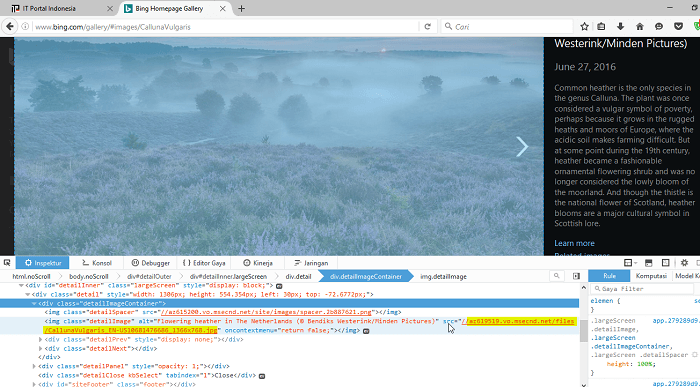The image size is (700, 387).
Task: Activate the element picker icon in devtools
Action: [7, 263]
